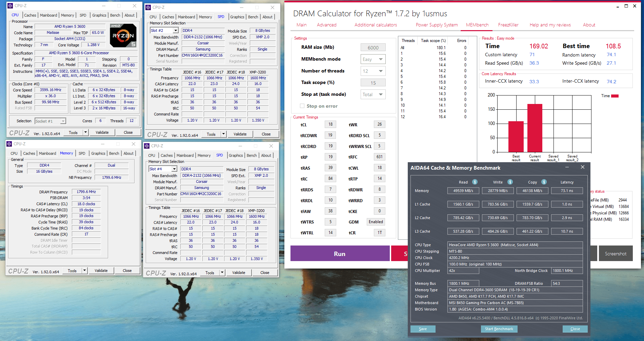Click Close button in AIDA64 benchmark
Viewport: 644px width, 341px height.
575,329
